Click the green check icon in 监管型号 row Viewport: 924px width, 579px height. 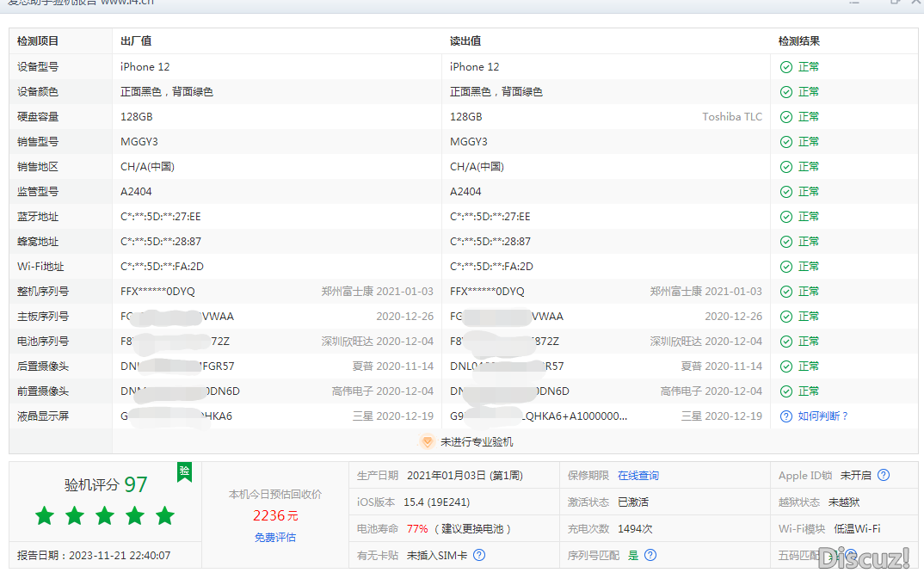pyautogui.click(x=786, y=192)
